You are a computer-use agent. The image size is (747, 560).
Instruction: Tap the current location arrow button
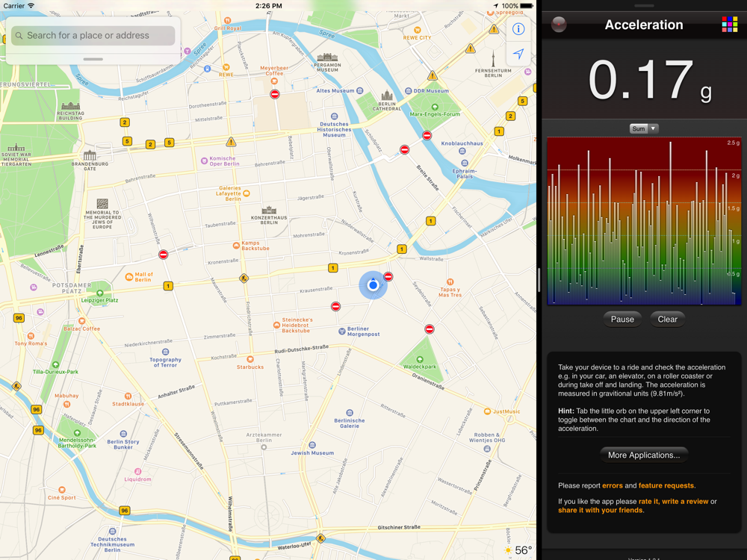(518, 53)
